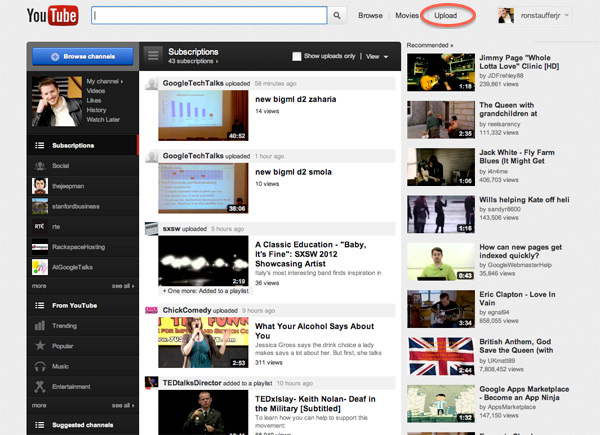Play British Anthem God Save Queen thumbnail
The image size is (600, 435).
coord(441,356)
